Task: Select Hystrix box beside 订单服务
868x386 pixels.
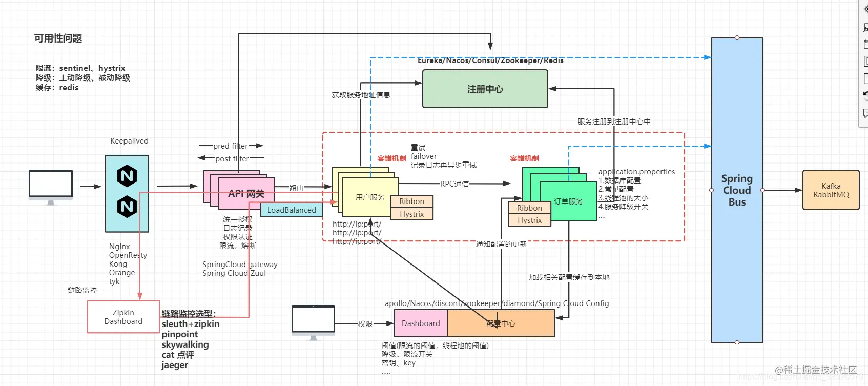Action: point(529,220)
